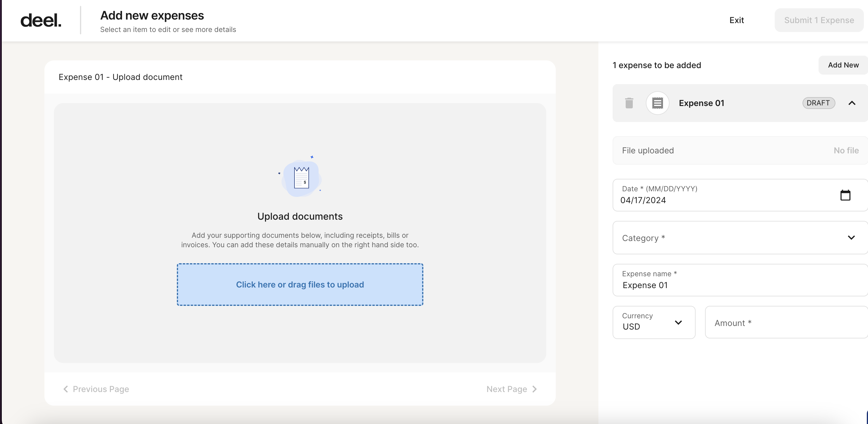Delete Expense 01 with trash icon
The height and width of the screenshot is (424, 868).
[629, 103]
